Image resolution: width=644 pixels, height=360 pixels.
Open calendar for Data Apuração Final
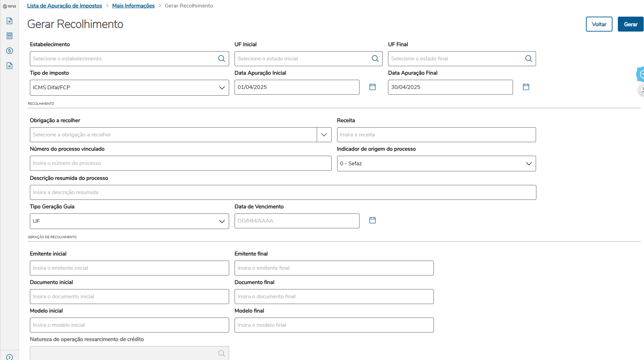526,87
